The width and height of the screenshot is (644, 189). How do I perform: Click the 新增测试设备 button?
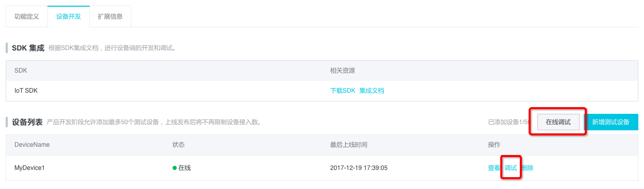point(611,122)
